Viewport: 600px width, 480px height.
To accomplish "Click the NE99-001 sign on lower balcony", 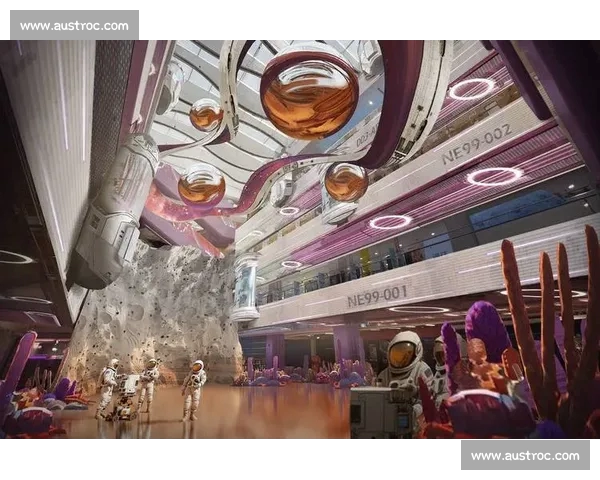I will 377,295.
